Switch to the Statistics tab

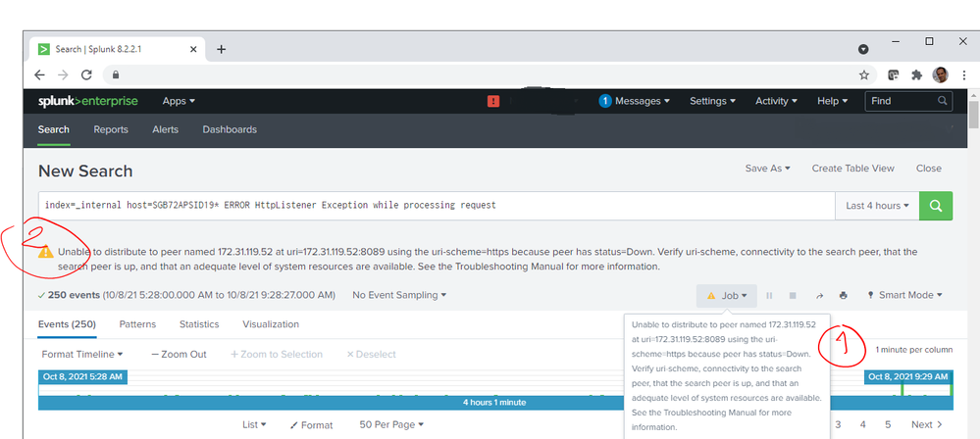click(x=199, y=324)
